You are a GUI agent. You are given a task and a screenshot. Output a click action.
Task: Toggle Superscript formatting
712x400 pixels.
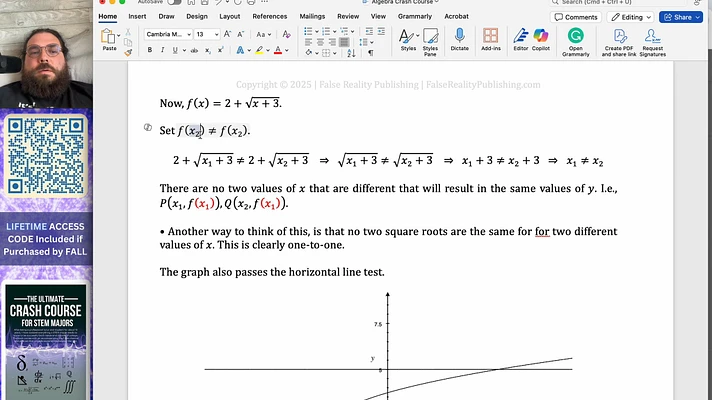pos(220,50)
